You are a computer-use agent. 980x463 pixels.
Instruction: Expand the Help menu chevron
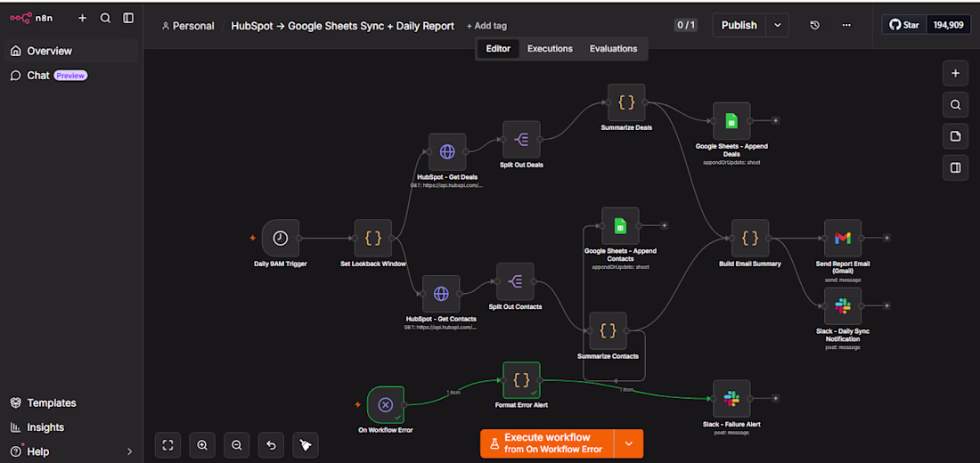pos(130,451)
